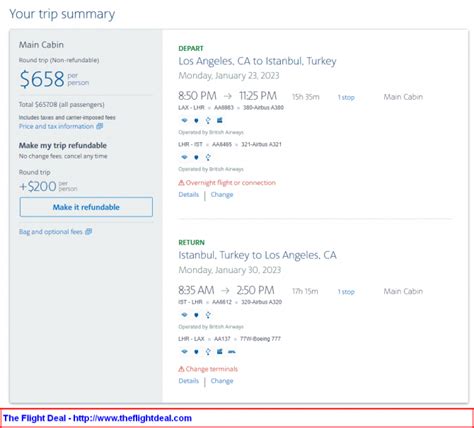Click entertainment screen icon for LAX - LHR segment

click(x=220, y=120)
